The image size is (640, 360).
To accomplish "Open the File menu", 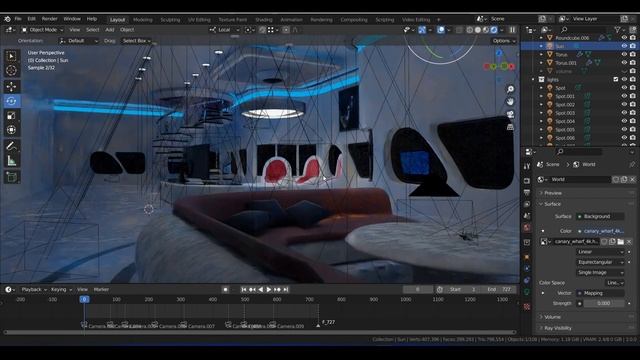I will [x=18, y=19].
